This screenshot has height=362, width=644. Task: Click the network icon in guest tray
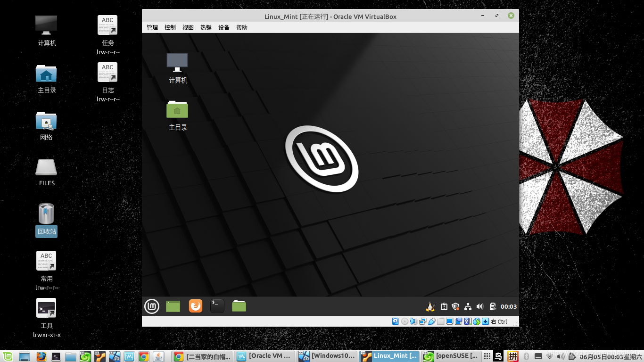pos(468,307)
